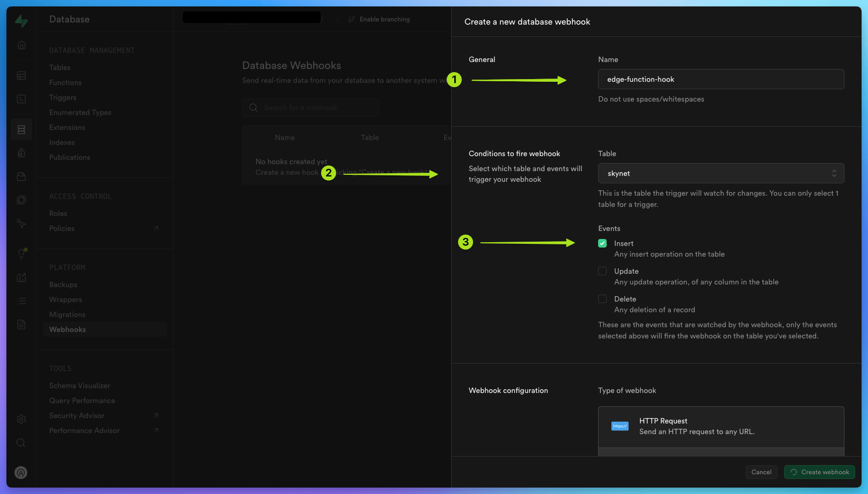Open the Storage section from the sidebar
Screen dimensions: 868x494
coord(21,176)
